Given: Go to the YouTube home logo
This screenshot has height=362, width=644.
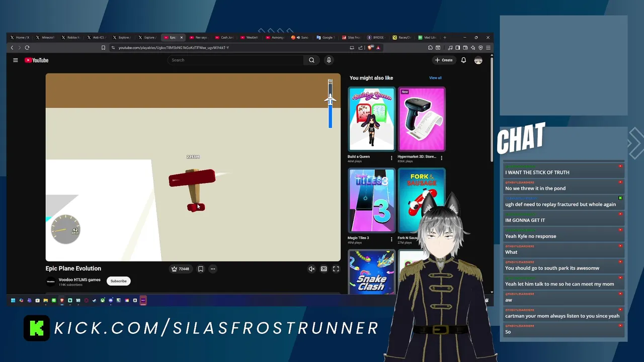Looking at the screenshot, I should point(36,60).
